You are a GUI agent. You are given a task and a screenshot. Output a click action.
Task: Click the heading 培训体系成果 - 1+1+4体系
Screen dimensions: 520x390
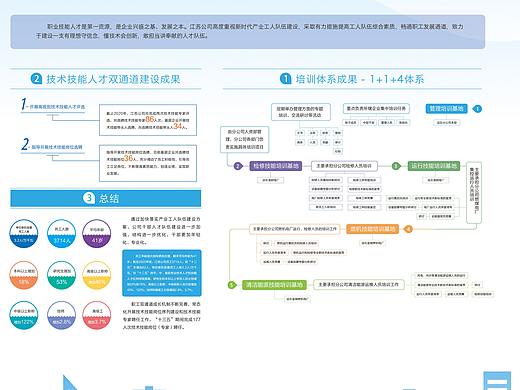(x=360, y=79)
